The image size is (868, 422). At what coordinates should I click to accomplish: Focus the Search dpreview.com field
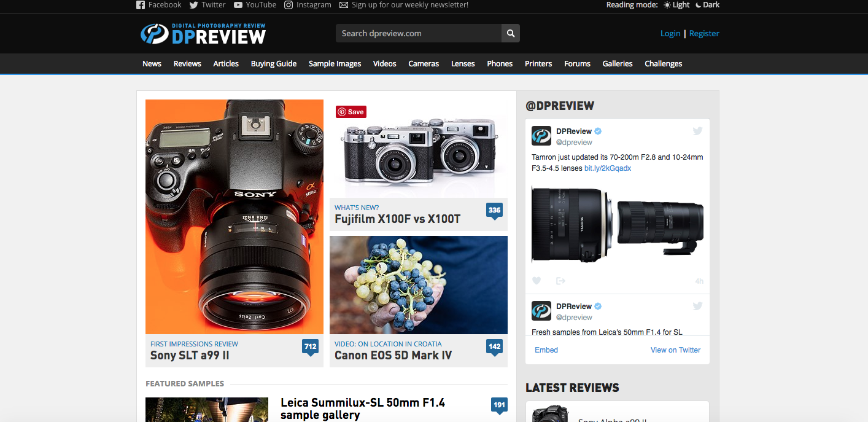(419, 33)
